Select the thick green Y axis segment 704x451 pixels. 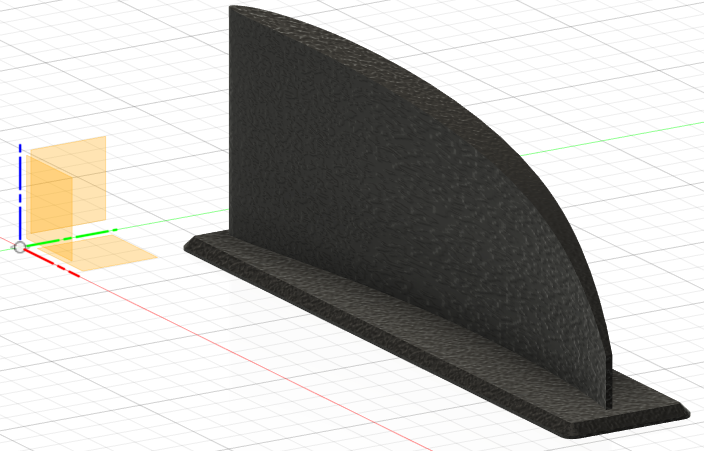click(71, 238)
